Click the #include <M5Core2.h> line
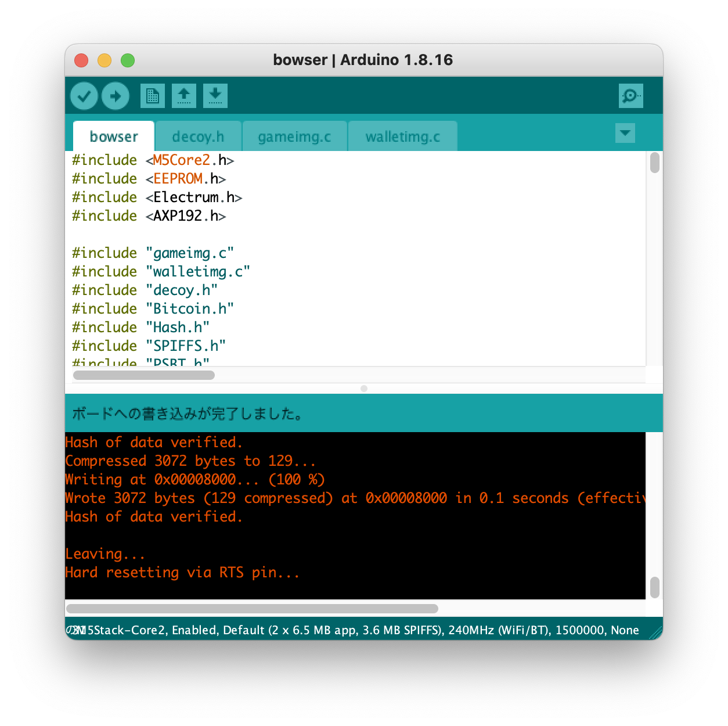The width and height of the screenshot is (728, 726). pyautogui.click(x=153, y=160)
